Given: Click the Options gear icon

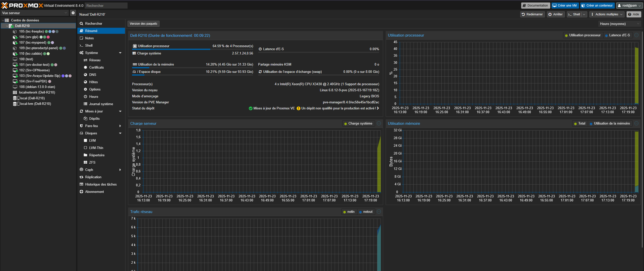Looking at the screenshot, I should 85,89.
